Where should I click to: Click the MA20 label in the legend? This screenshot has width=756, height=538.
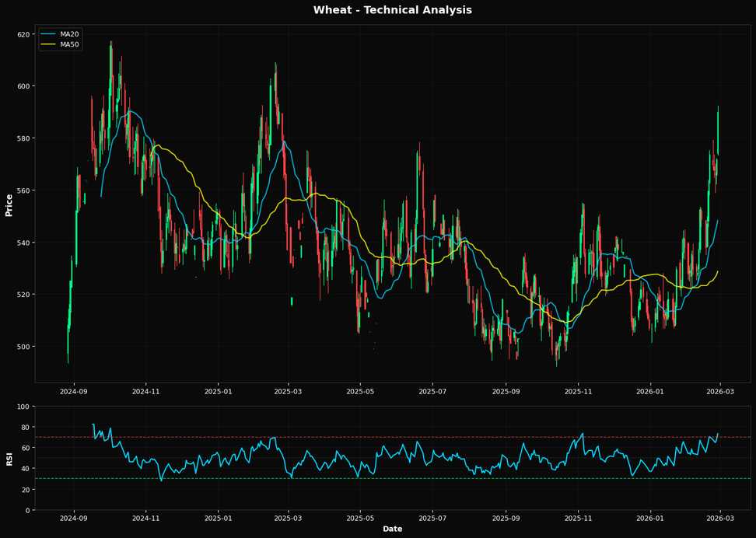click(x=69, y=34)
